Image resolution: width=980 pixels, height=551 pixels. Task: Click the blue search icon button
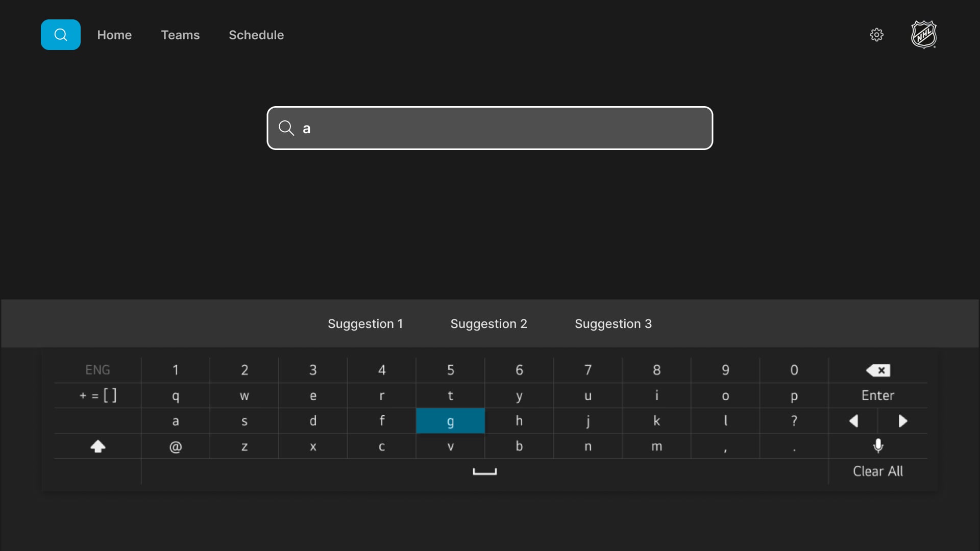tap(60, 35)
